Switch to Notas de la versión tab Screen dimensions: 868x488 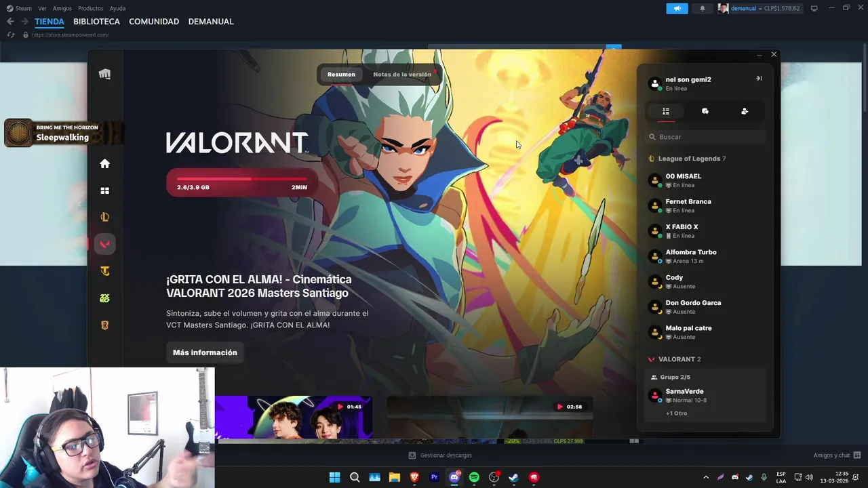402,75
